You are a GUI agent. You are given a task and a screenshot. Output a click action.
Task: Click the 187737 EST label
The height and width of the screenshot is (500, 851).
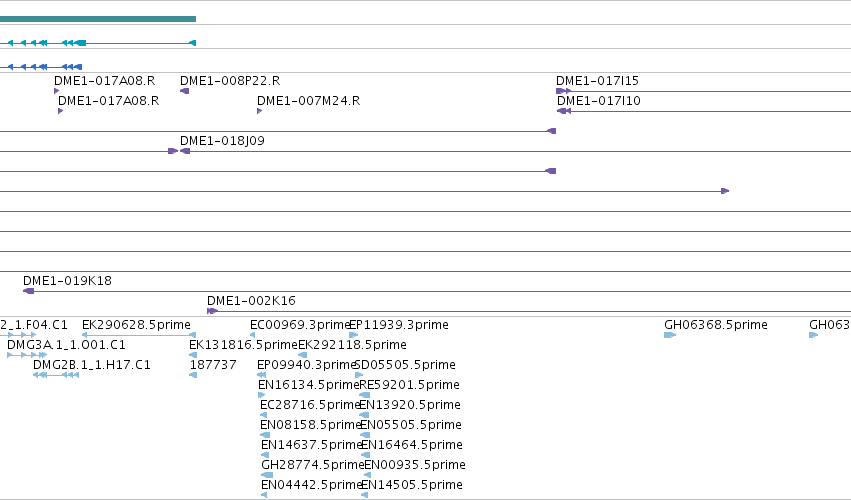pyautogui.click(x=213, y=365)
